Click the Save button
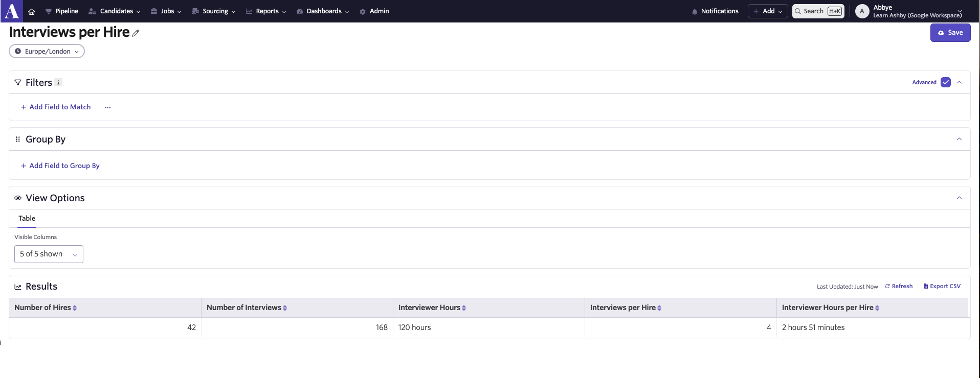980x378 pixels. 950,33
